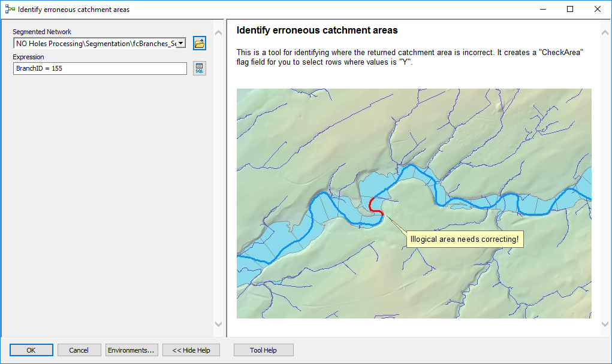Browse for a different Segmented Network dataset

coord(199,43)
